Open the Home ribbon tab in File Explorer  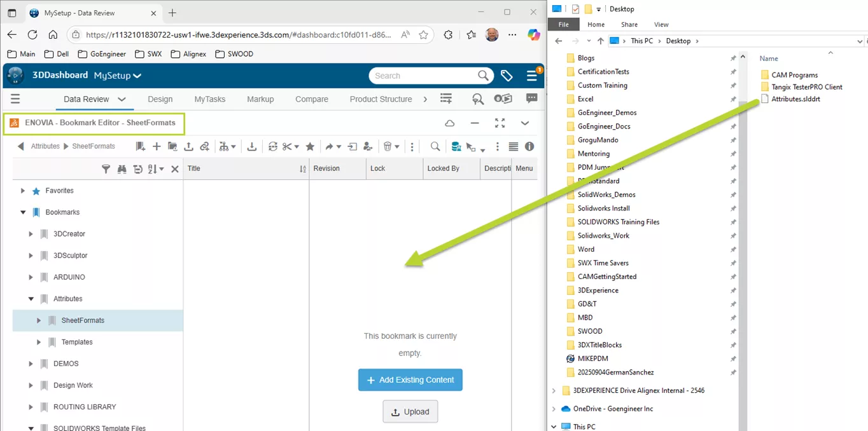tap(595, 24)
